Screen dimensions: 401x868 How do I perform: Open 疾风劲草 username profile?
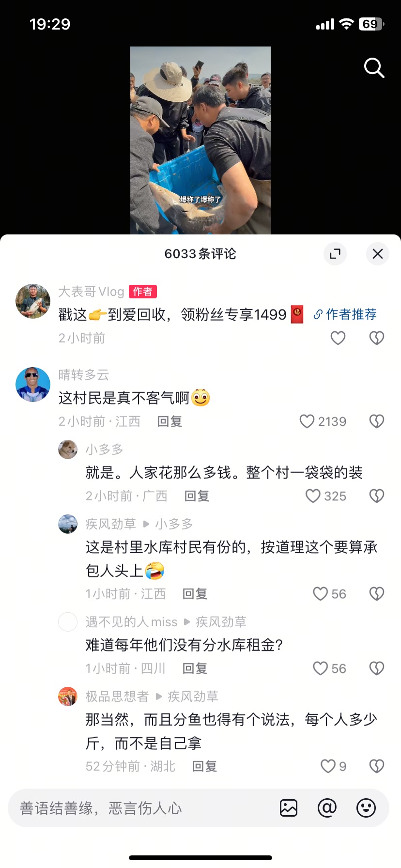pos(111,524)
